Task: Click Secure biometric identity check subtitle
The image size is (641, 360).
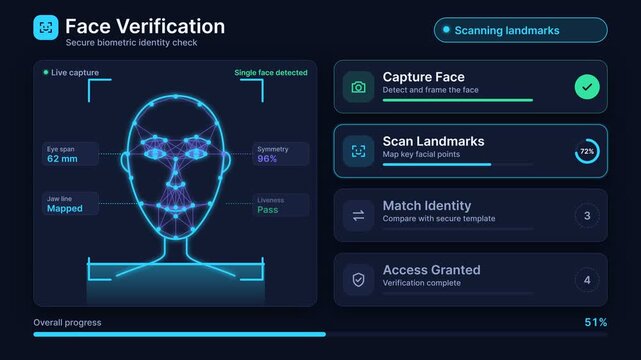Action: point(131,42)
